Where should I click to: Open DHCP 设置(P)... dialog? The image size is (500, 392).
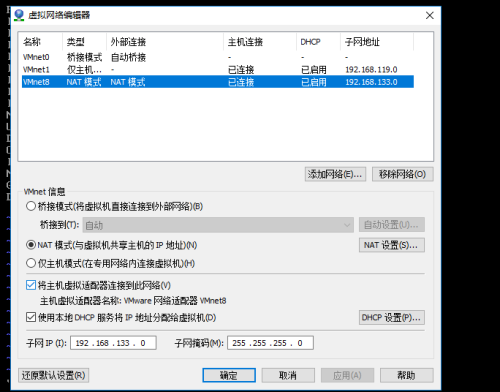(392, 317)
